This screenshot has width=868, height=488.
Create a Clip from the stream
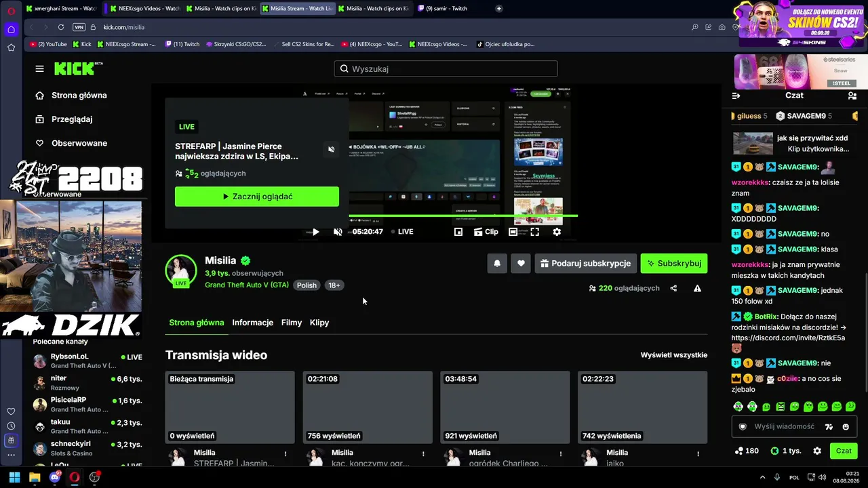pos(486,232)
